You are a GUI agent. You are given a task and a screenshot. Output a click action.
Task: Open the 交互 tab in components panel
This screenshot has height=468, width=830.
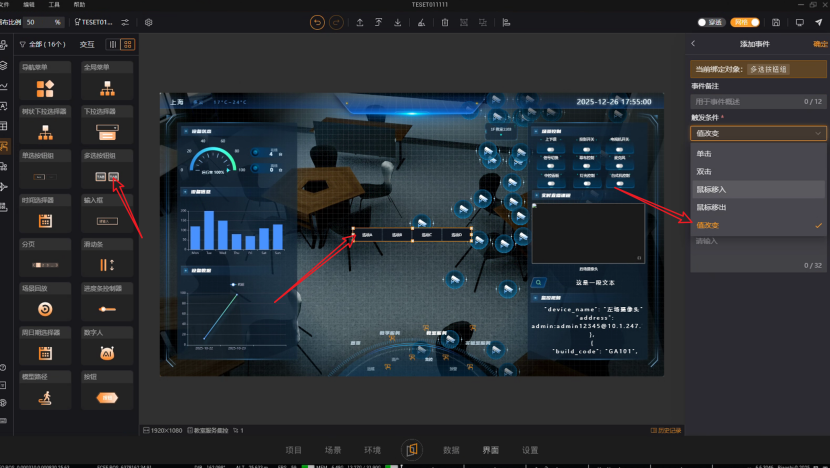tap(87, 44)
